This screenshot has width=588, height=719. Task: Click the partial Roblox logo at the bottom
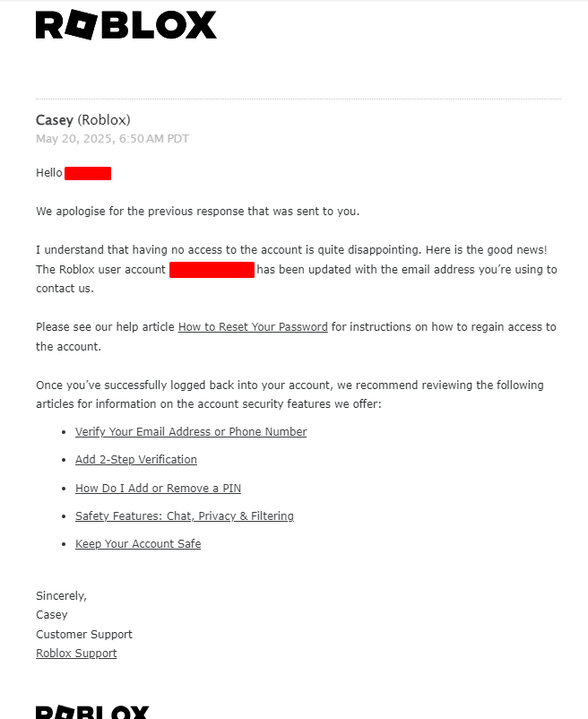(92, 712)
